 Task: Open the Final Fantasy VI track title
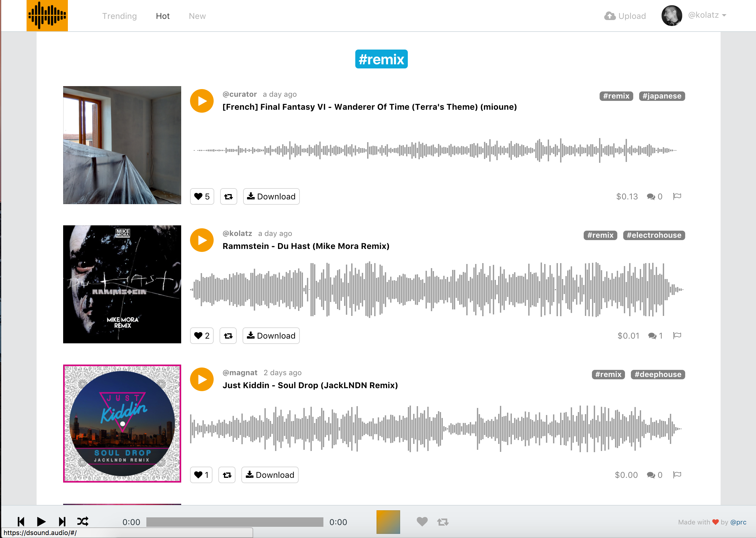pos(369,107)
